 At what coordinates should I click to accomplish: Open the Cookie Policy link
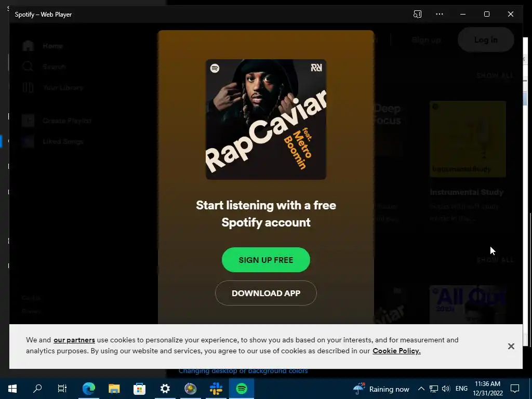tap(396, 351)
